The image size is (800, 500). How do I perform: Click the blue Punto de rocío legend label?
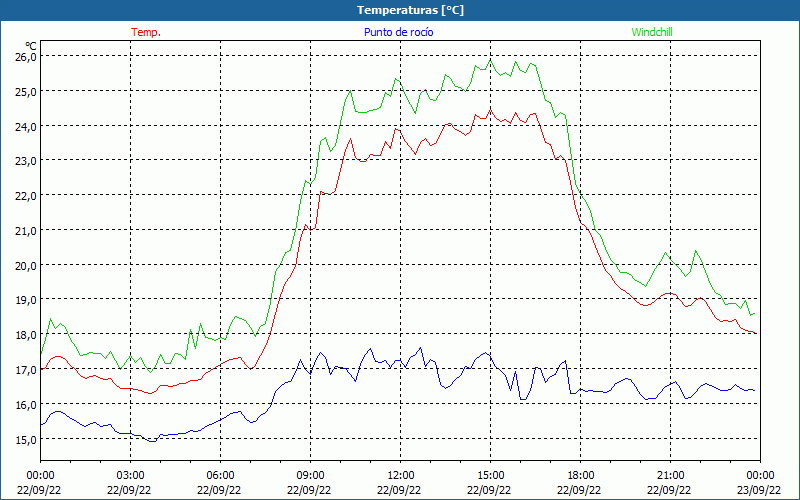click(x=398, y=32)
